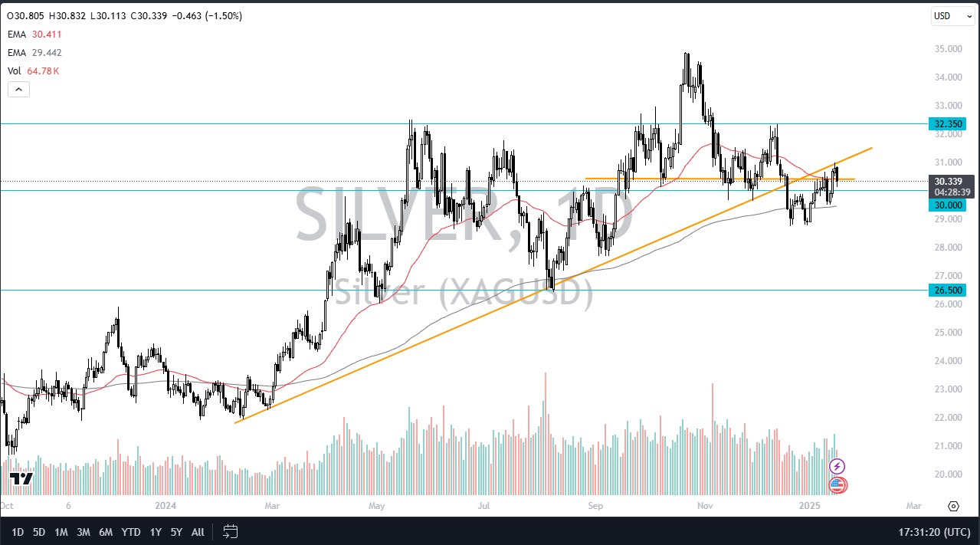Open the USD currency dropdown

[952, 15]
